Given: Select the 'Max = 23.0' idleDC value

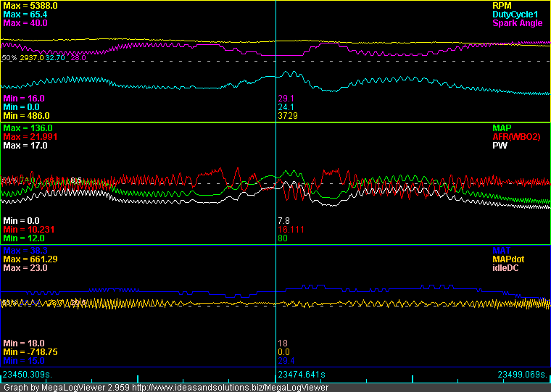Looking at the screenshot, I should [25, 268].
